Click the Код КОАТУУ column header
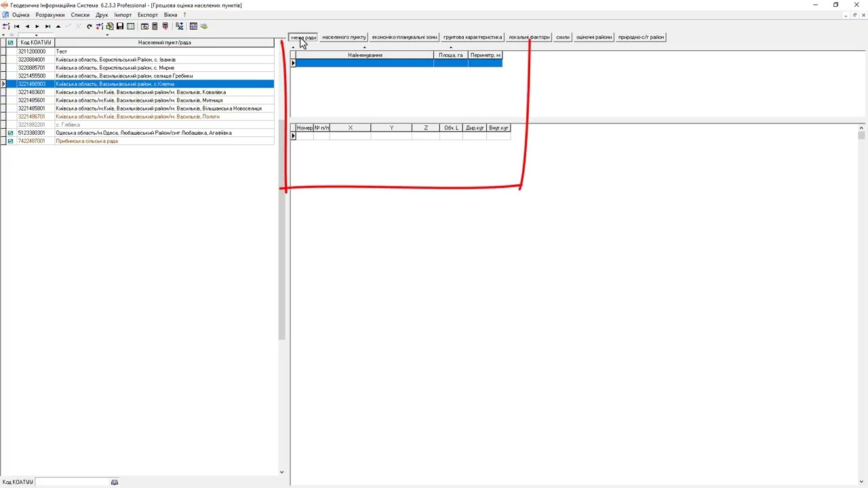The height and width of the screenshot is (488, 868). coord(35,43)
